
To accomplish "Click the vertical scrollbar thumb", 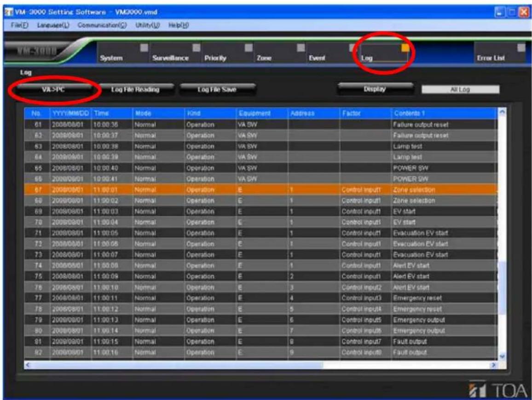I will coord(502,288).
